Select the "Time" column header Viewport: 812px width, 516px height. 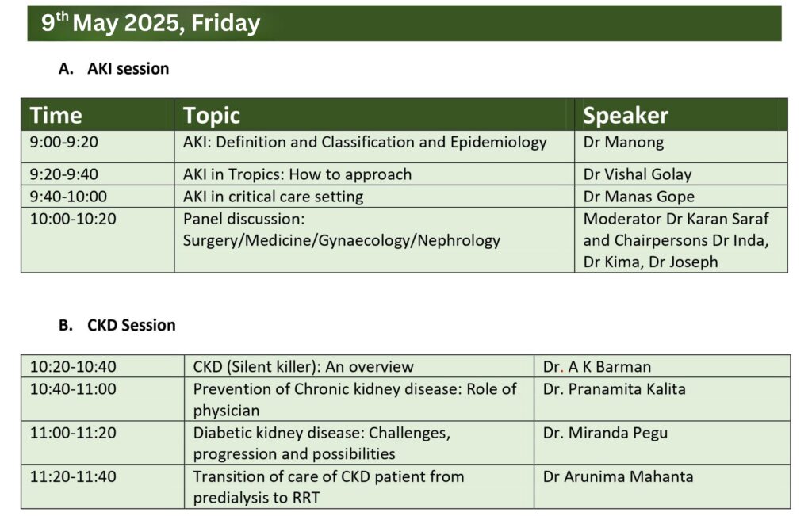[56, 116]
